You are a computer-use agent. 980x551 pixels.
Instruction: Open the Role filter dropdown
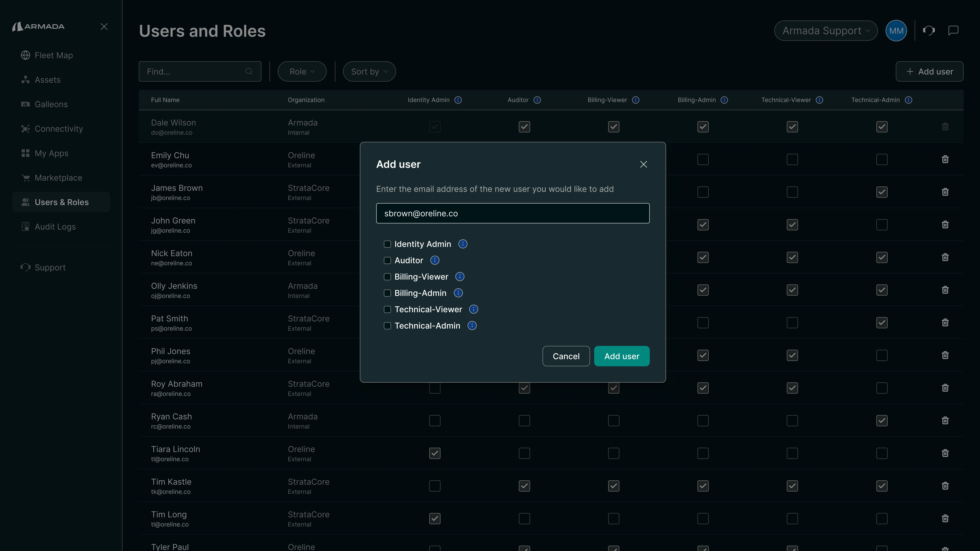point(302,71)
